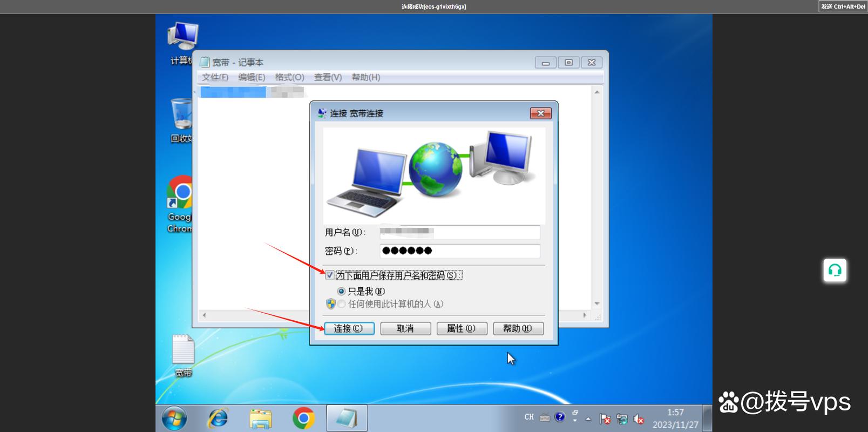Click the dialog title bar network icon
Image resolution: width=868 pixels, height=432 pixels.
tap(322, 113)
